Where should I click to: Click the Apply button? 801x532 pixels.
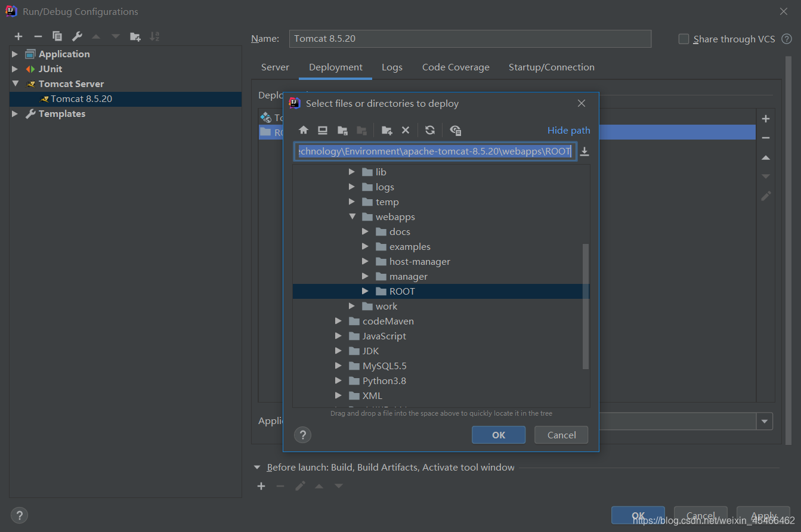click(763, 515)
